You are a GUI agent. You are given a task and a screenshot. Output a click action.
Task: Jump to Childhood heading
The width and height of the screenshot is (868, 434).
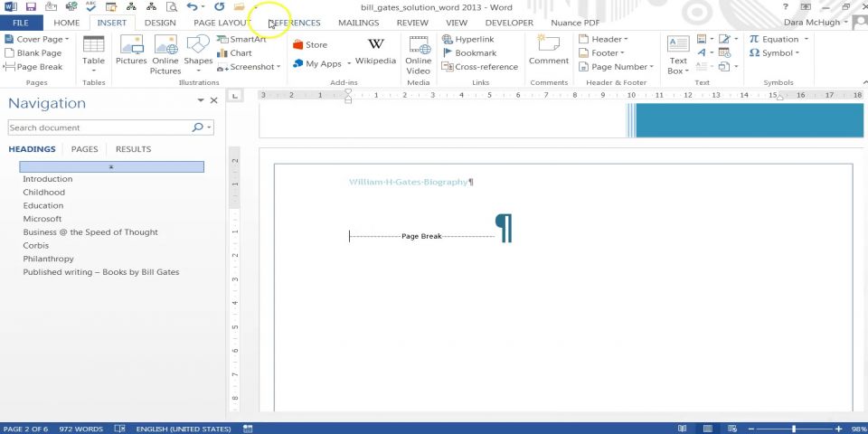[43, 192]
